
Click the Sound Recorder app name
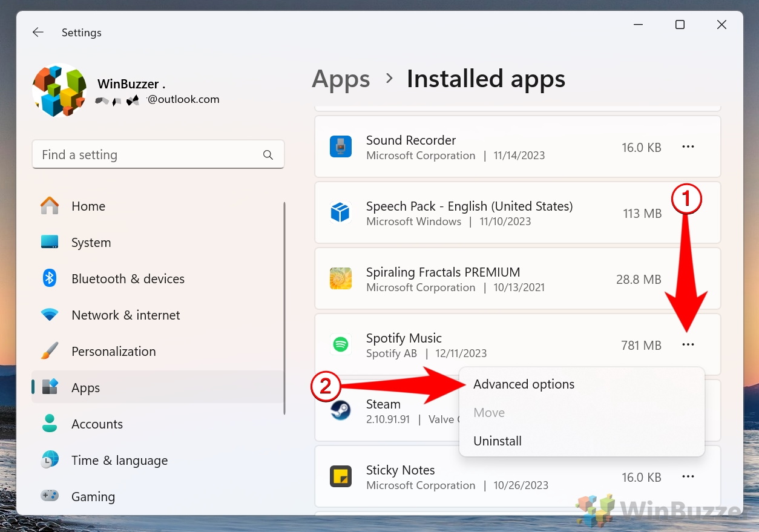[x=411, y=140]
